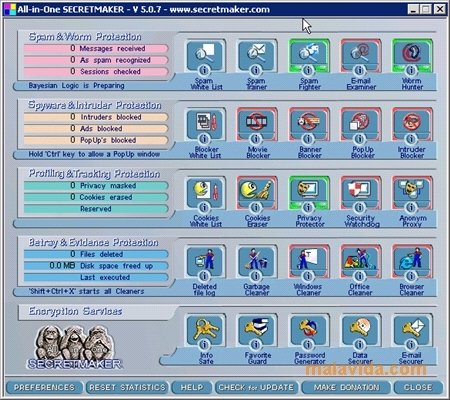450x400 pixels.
Task: Toggle the Spam Fighter module icon
Action: point(309,55)
